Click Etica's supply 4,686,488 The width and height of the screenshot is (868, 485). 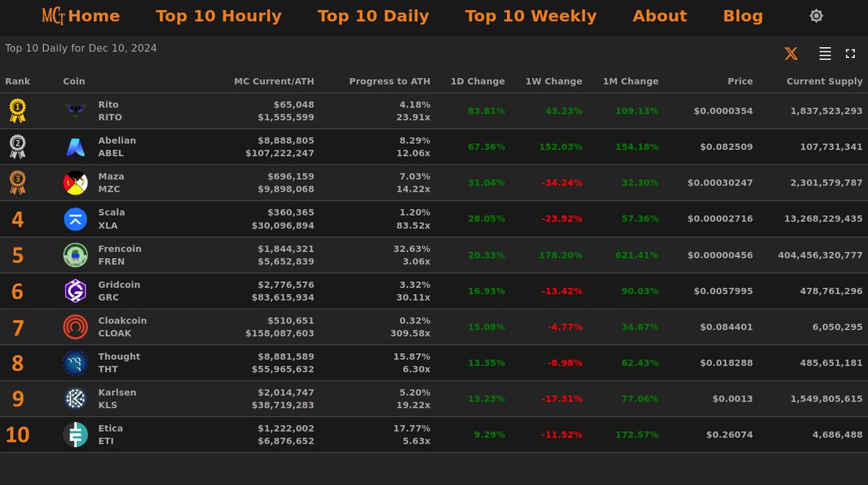pos(838,435)
